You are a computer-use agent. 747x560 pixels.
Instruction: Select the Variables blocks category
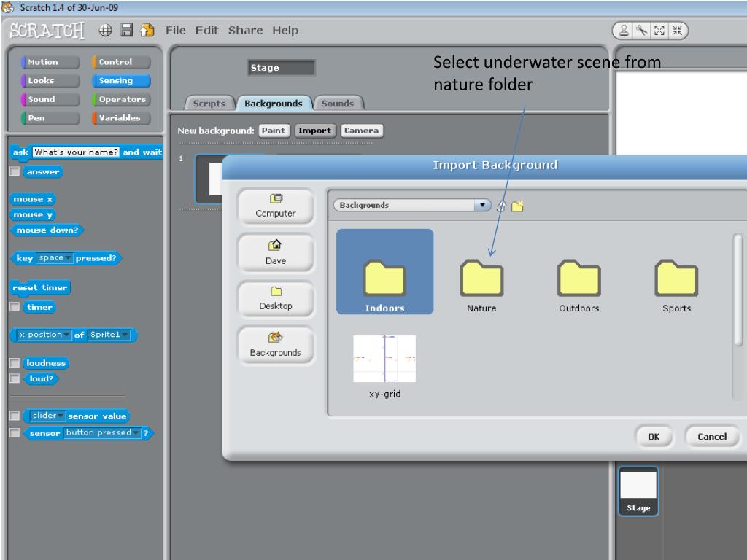pyautogui.click(x=121, y=117)
